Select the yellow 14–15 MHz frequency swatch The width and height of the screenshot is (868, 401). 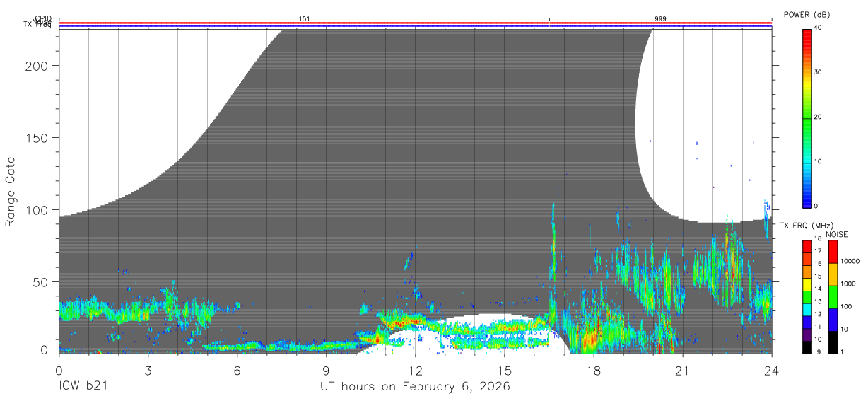(807, 283)
